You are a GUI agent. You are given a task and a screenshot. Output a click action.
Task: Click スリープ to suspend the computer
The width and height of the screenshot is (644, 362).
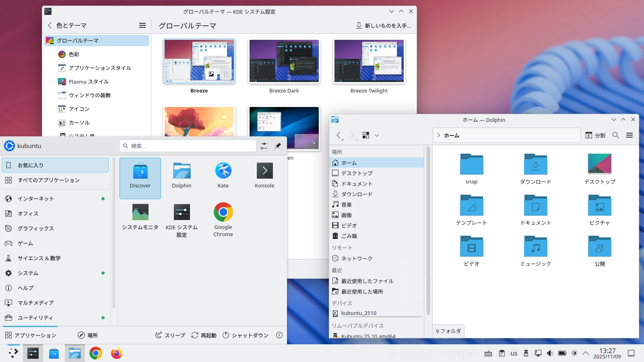pos(170,335)
